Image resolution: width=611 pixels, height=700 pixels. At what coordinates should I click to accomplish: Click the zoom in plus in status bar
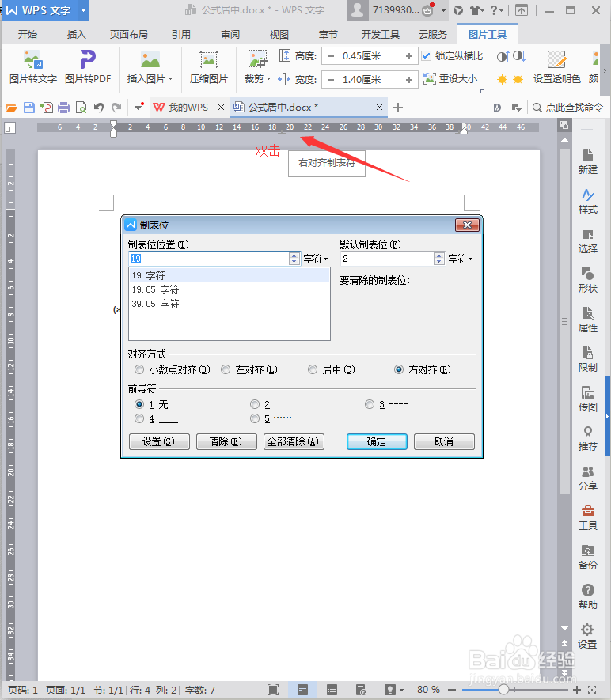click(x=577, y=691)
